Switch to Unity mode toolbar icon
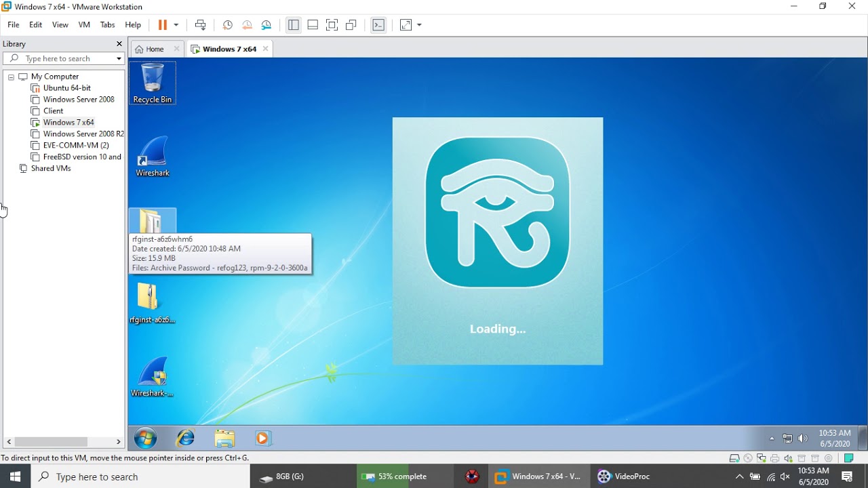Screen dimensions: 868x488 click(x=351, y=25)
